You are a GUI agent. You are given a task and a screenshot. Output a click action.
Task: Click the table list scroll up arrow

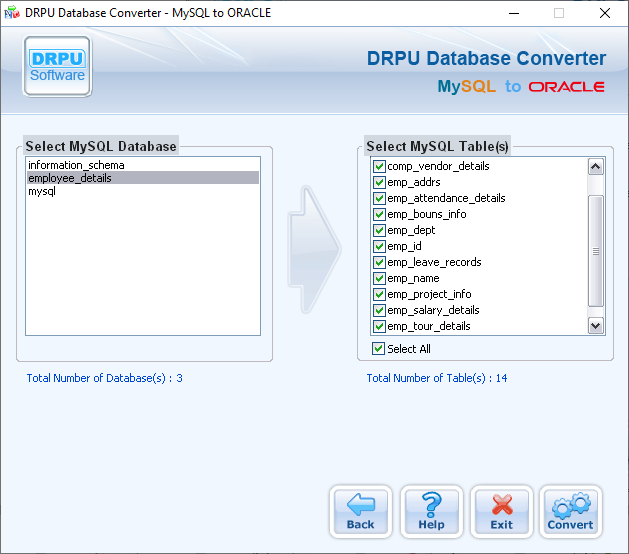pyautogui.click(x=596, y=166)
